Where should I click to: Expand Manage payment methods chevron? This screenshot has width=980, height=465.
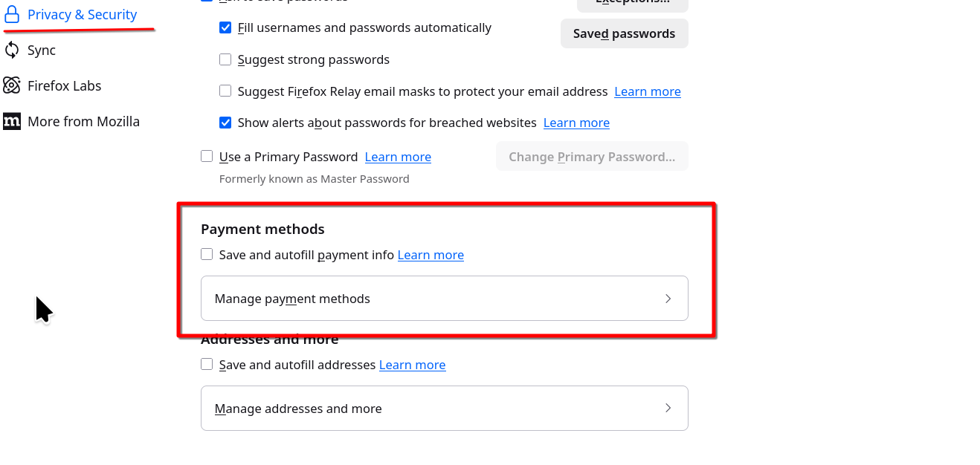pos(668,299)
